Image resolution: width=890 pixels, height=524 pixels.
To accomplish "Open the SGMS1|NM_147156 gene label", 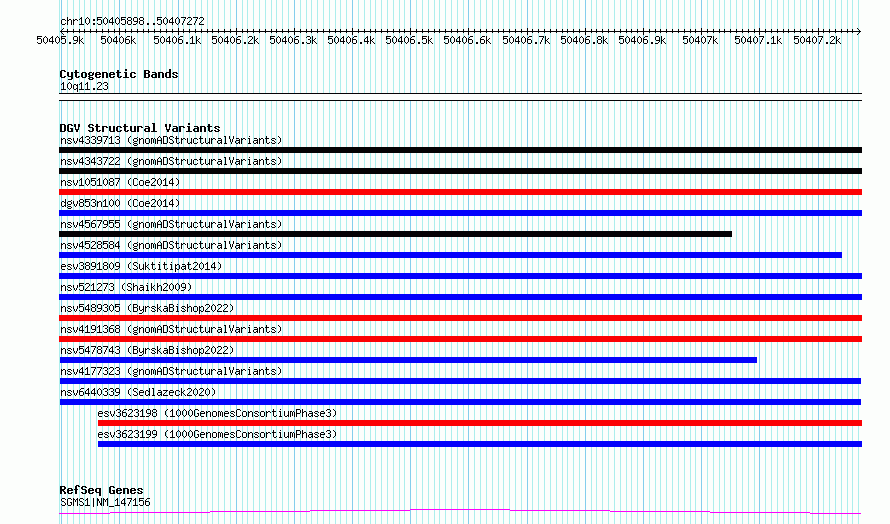I will [x=105, y=502].
